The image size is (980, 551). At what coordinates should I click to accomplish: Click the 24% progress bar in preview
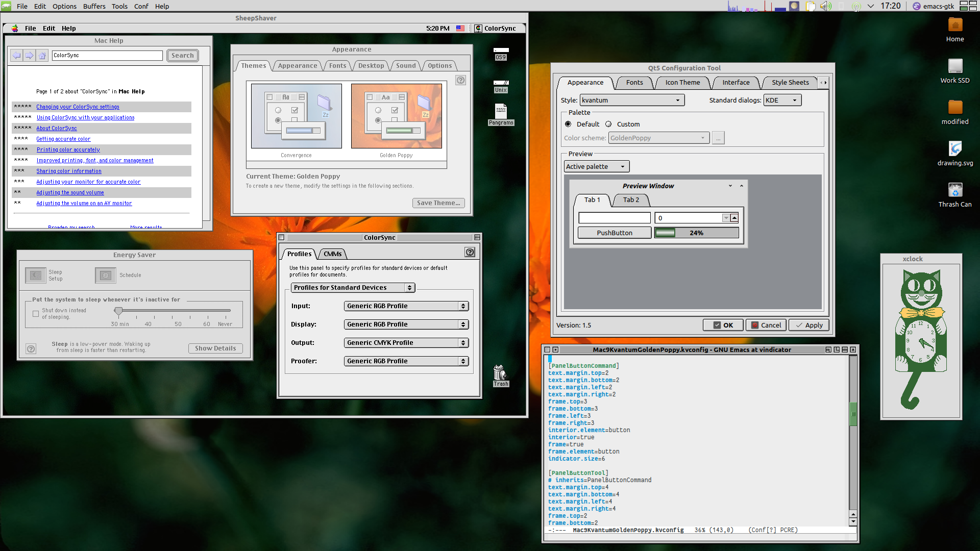click(696, 233)
